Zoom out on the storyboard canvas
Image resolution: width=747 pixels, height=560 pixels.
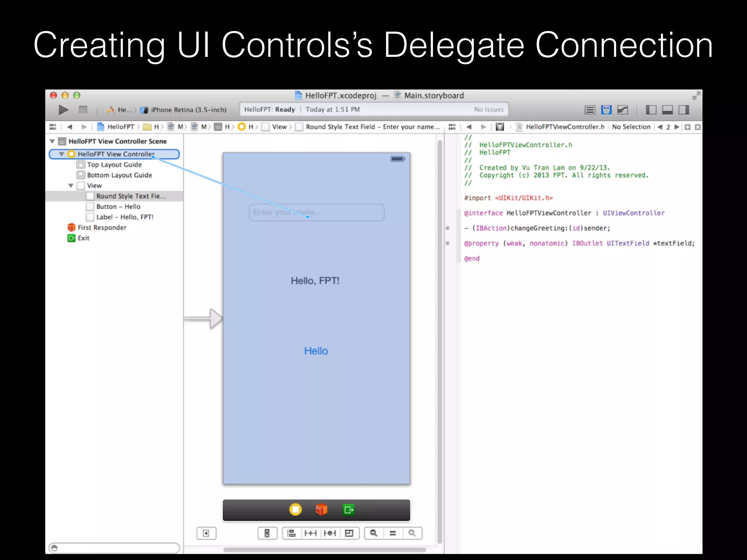(374, 533)
